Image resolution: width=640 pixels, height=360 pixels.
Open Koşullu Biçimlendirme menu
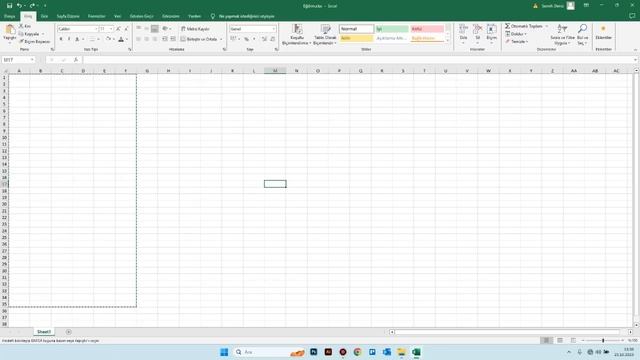(x=297, y=34)
